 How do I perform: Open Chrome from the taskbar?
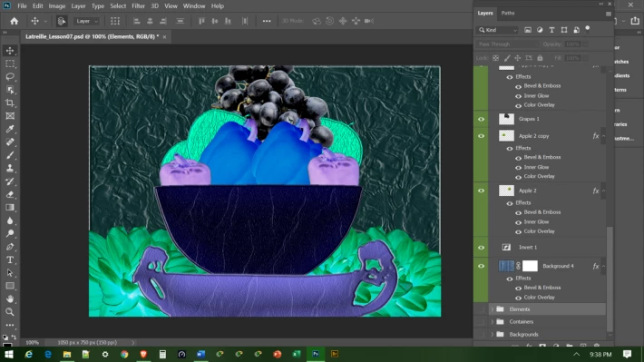(x=124, y=354)
